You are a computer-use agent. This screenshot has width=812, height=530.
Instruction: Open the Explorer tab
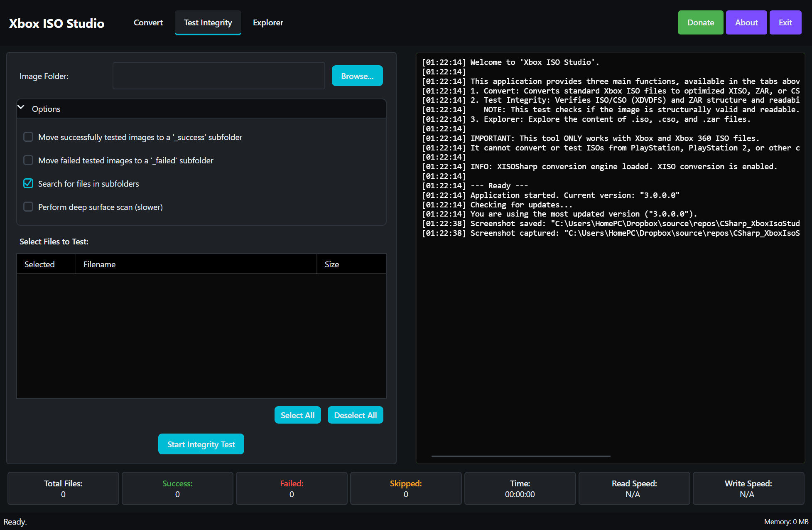(x=268, y=22)
